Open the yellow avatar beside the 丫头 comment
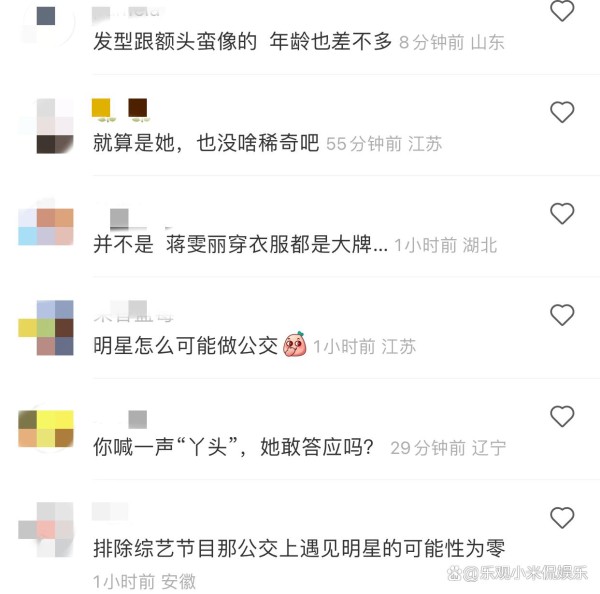Viewport: 600px width, 594px height. [x=46, y=429]
